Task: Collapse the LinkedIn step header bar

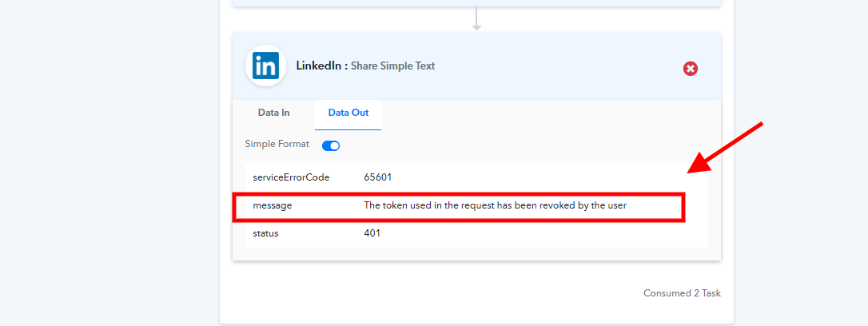Action: (x=476, y=66)
